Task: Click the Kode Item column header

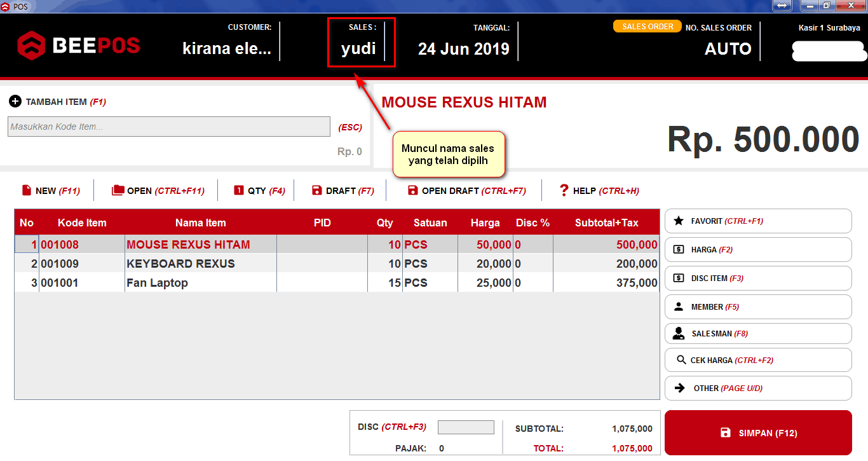Action: point(82,223)
